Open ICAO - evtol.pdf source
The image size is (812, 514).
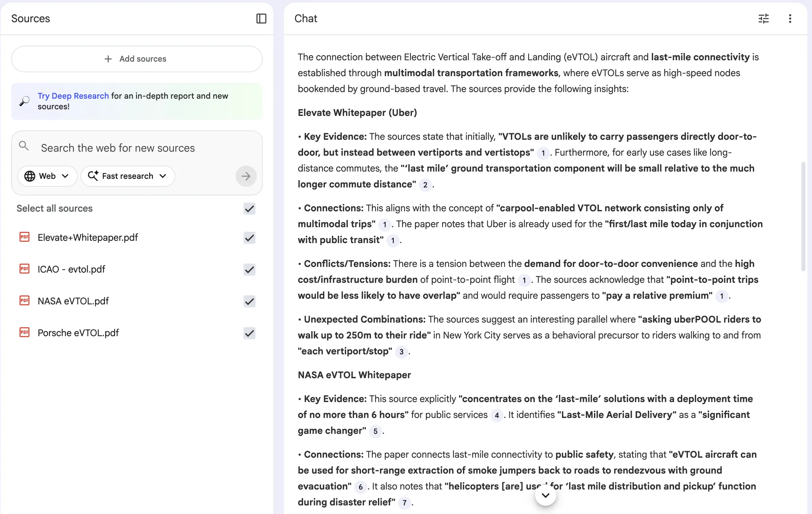pyautogui.click(x=71, y=269)
